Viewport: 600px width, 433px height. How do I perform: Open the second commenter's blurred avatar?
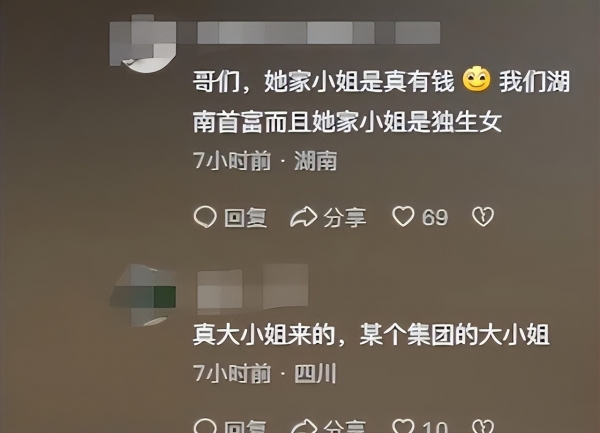[143, 295]
